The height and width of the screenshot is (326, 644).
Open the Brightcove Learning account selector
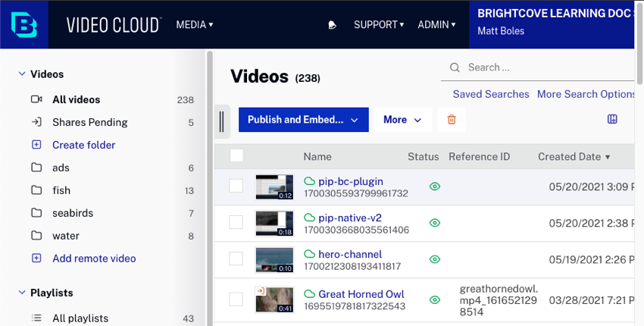[x=552, y=24]
